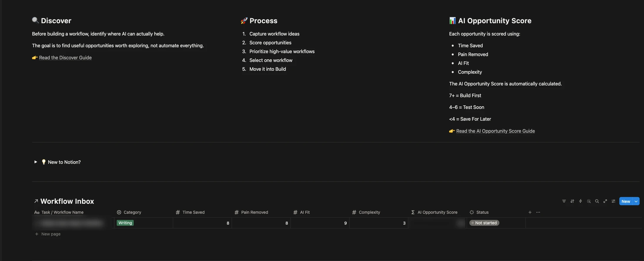The width and height of the screenshot is (644, 261).
Task: Click the Complexity number icon
Action: click(x=354, y=212)
